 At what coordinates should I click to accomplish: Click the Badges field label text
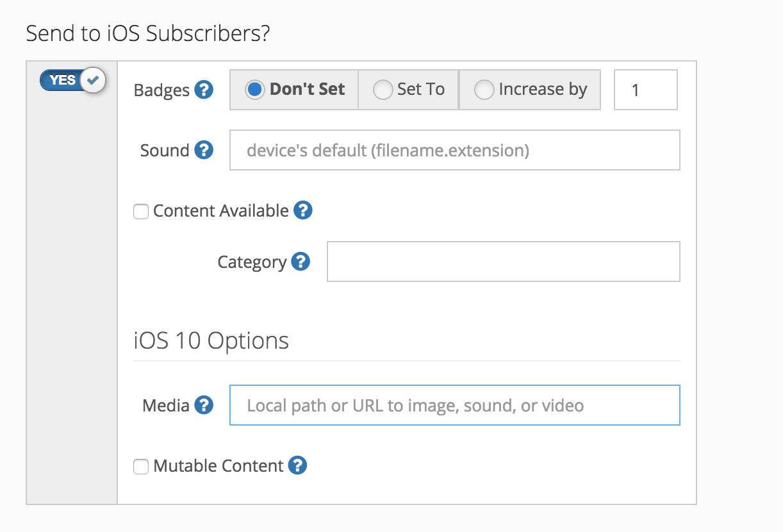click(161, 90)
